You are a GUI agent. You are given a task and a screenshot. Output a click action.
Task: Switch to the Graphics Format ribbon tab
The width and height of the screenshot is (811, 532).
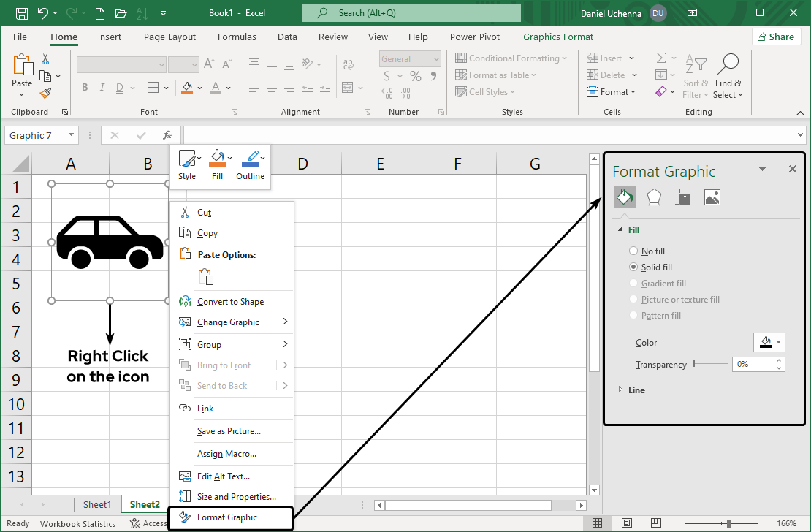558,37
